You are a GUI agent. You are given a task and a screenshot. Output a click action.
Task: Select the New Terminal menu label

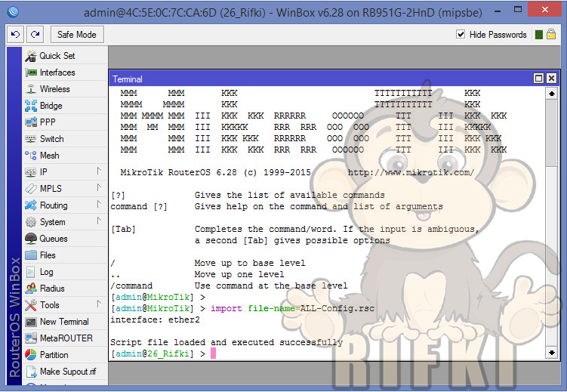[x=64, y=322]
